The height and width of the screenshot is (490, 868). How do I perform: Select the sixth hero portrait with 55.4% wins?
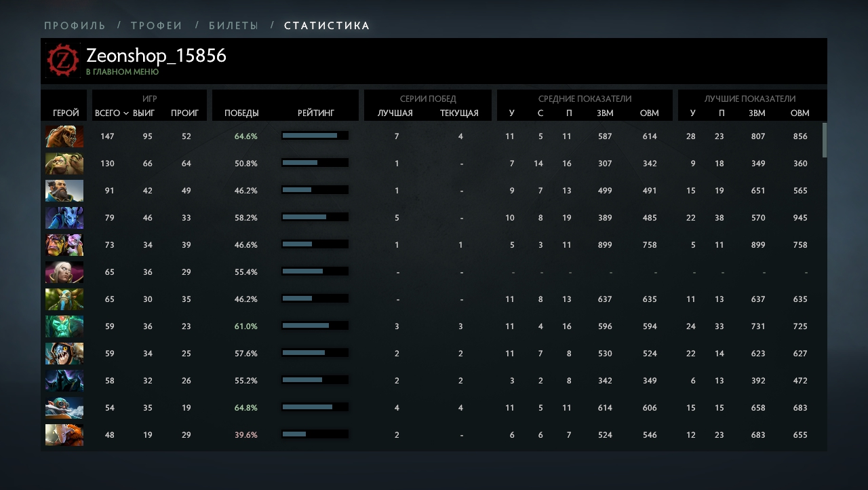point(64,272)
